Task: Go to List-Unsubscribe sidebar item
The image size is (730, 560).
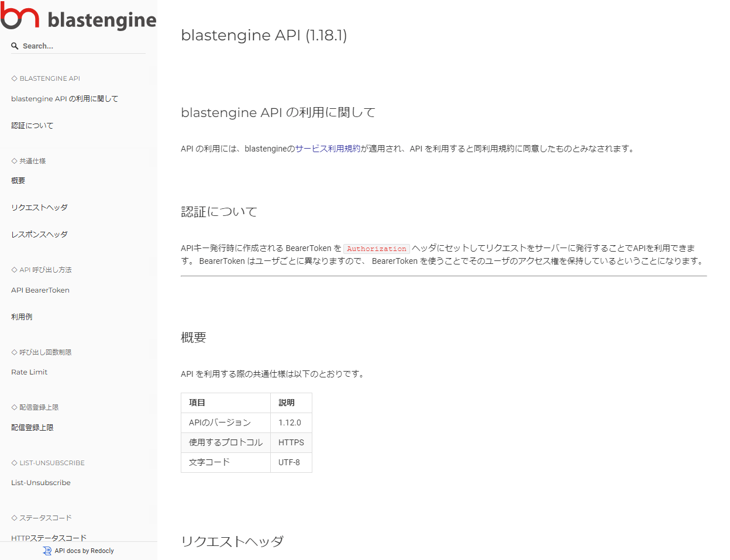Action: [41, 483]
